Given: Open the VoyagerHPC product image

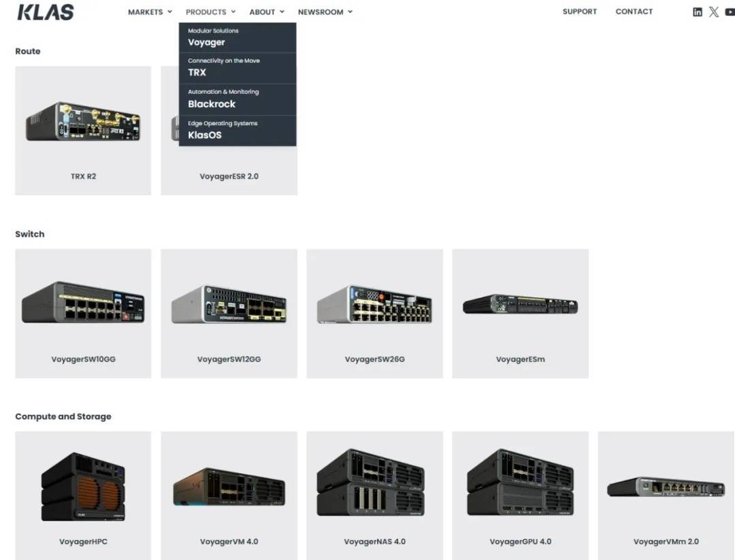Looking at the screenshot, I should pyautogui.click(x=83, y=487).
